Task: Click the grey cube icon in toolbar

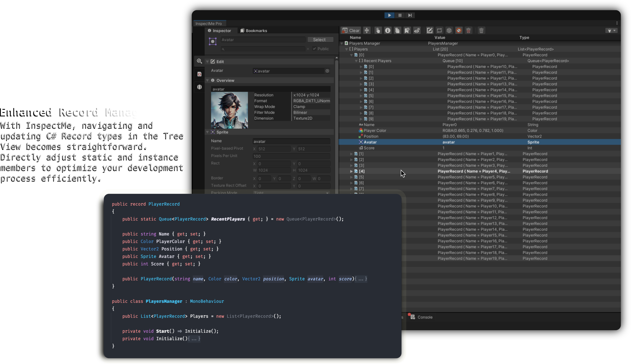Action: (x=449, y=30)
